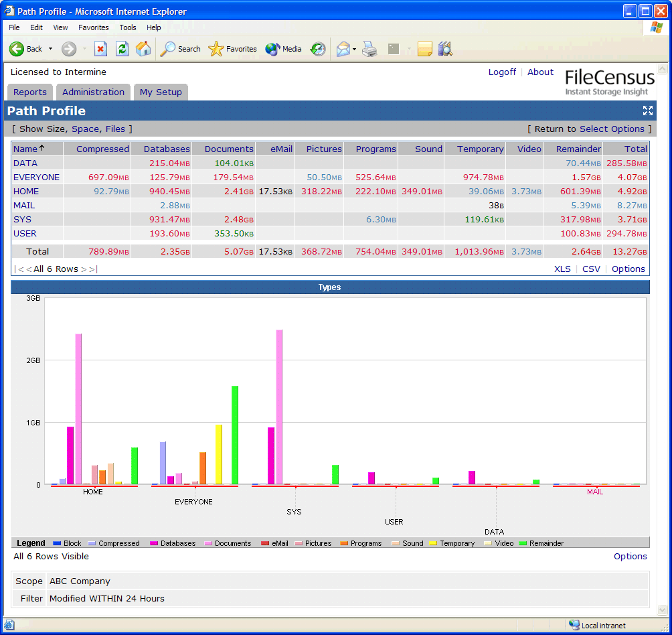This screenshot has height=635, width=672.
Task: Switch to the Reports tab
Action: pyautogui.click(x=30, y=92)
